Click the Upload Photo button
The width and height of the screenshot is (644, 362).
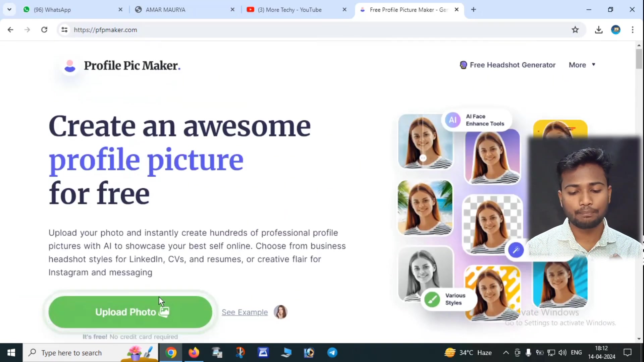[130, 312]
